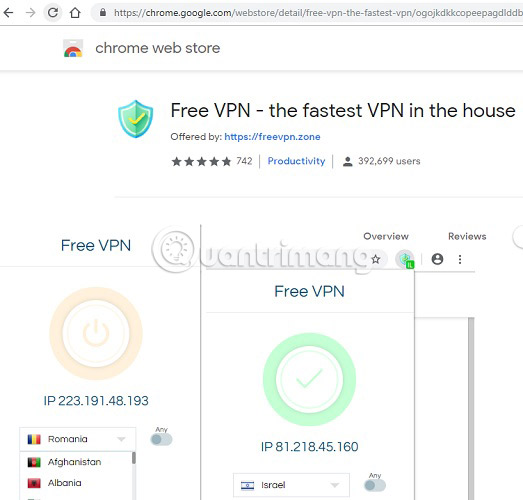
Task: Reload the page with the refresh icon
Action: point(53,13)
